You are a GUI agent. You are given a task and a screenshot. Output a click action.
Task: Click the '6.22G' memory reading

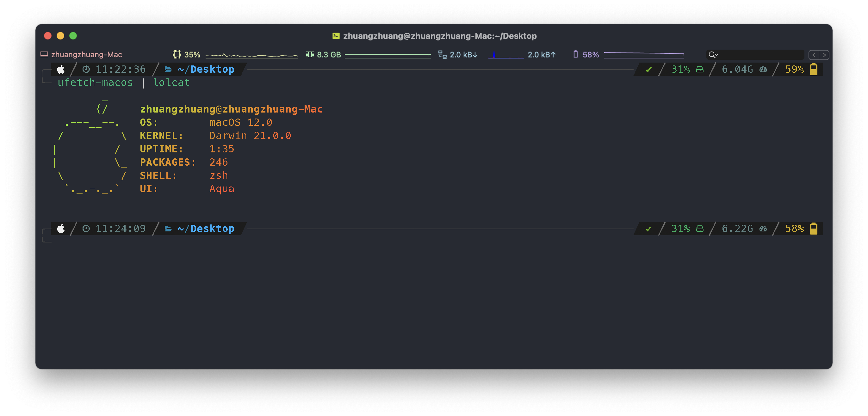pyautogui.click(x=737, y=229)
